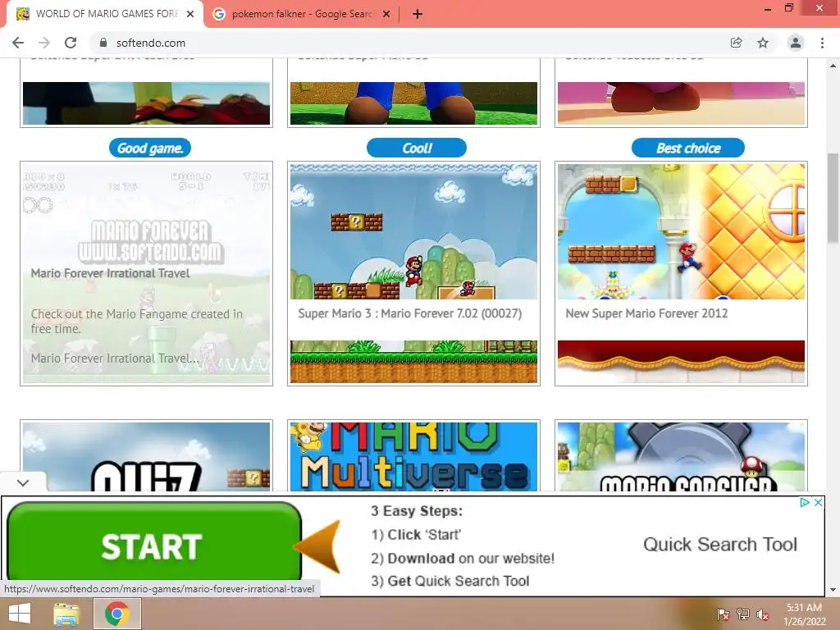This screenshot has width=840, height=630.
Task: Open Chrome's three-dot menu
Action: tap(822, 43)
